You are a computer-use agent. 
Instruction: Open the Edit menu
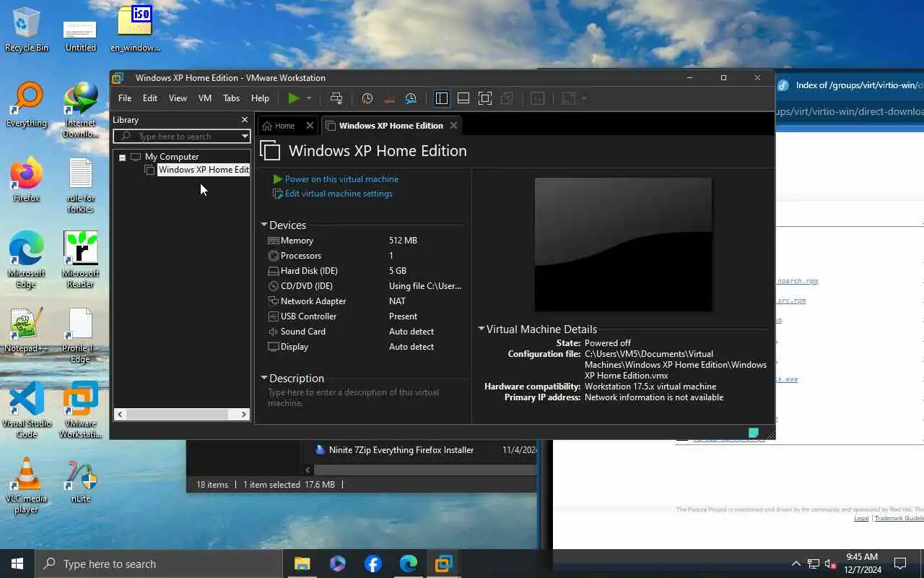coord(150,98)
